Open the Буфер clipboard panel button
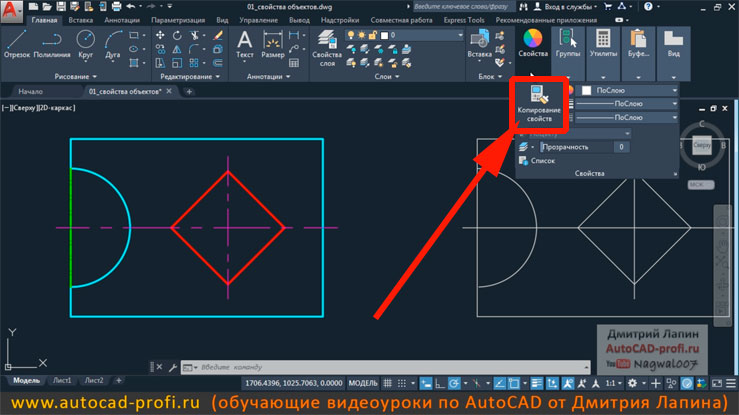The width and height of the screenshot is (739, 415). (x=639, y=44)
